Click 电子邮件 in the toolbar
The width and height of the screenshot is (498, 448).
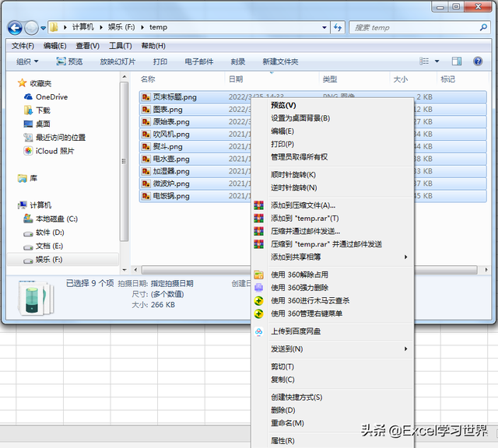tap(199, 61)
